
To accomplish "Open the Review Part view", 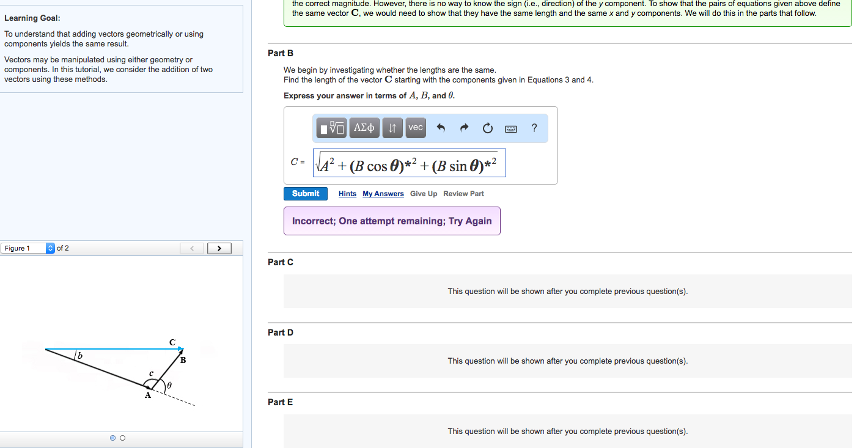I will [x=463, y=194].
